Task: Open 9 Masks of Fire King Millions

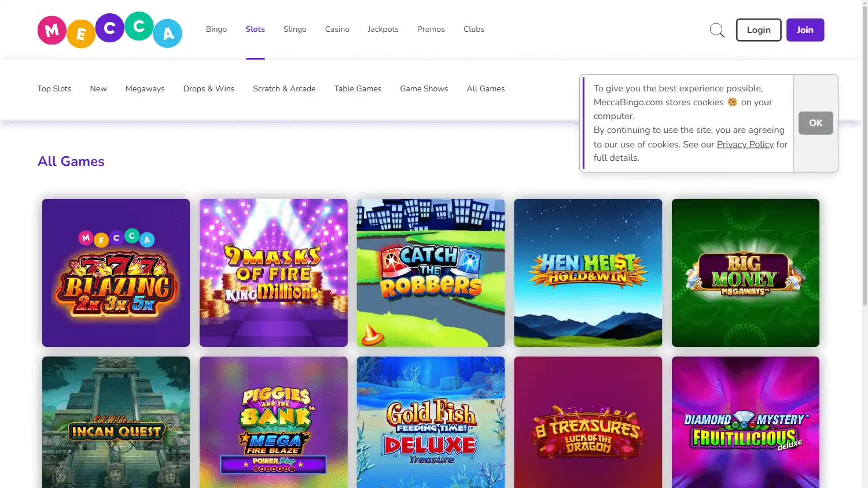Action: 274,273
